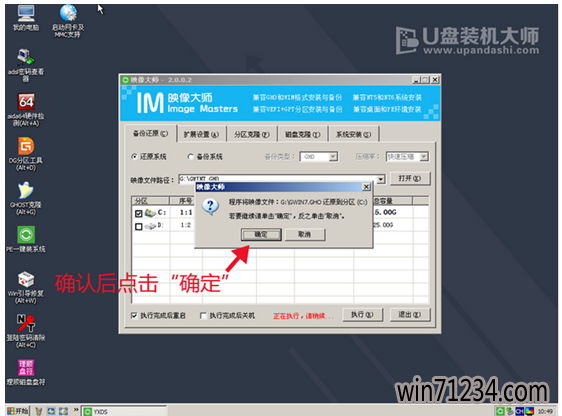Viewport: 562px width, 416px height.
Task: Toggle the C: partition checkbox
Action: point(139,214)
